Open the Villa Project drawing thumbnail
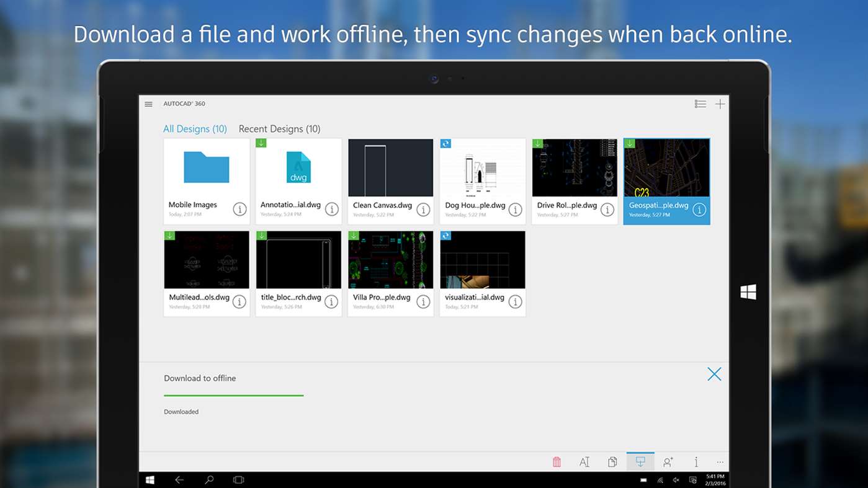 [x=390, y=260]
